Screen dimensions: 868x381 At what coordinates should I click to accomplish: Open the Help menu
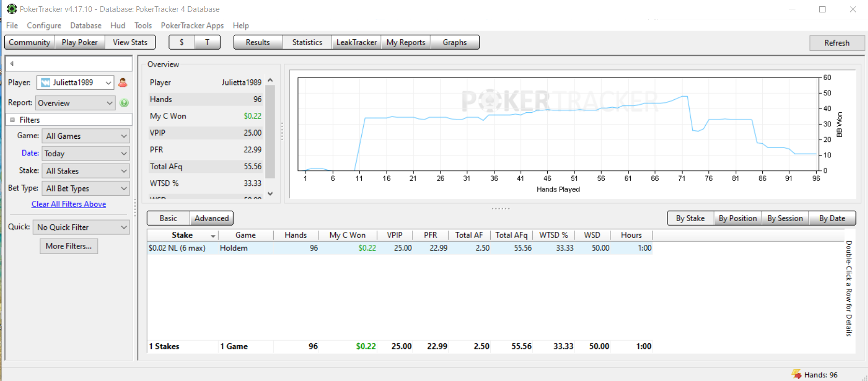click(x=240, y=25)
